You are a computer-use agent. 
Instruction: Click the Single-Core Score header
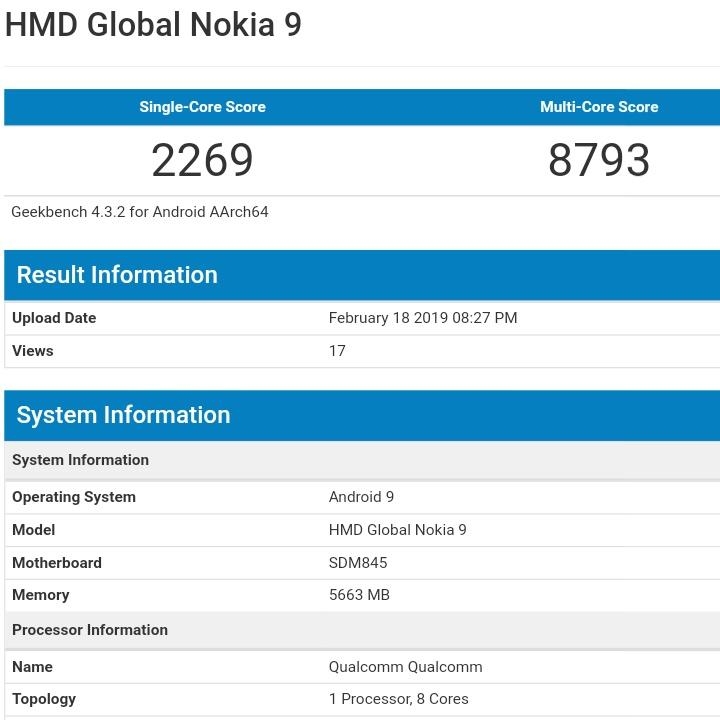click(x=202, y=107)
